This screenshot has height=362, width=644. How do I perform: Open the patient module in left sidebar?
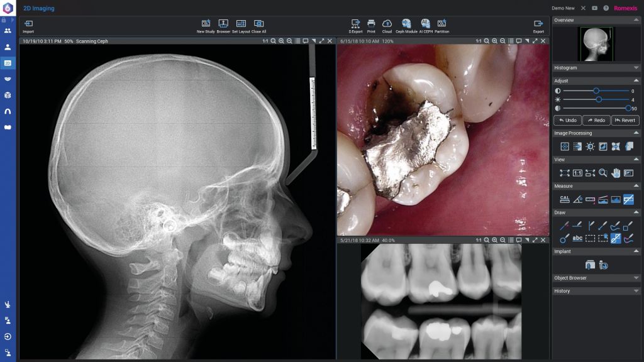(8, 47)
